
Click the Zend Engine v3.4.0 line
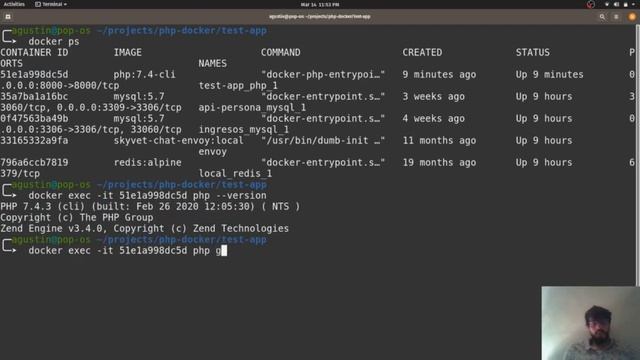coord(144,229)
